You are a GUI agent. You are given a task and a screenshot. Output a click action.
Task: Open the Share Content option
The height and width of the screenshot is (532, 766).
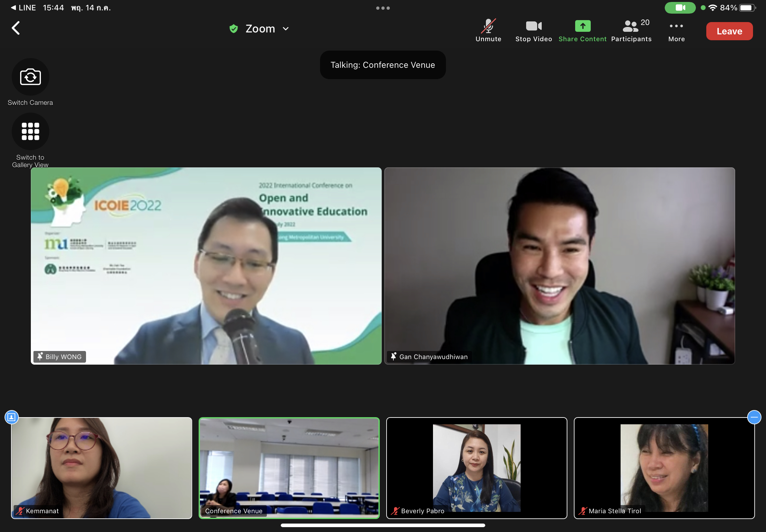click(582, 30)
